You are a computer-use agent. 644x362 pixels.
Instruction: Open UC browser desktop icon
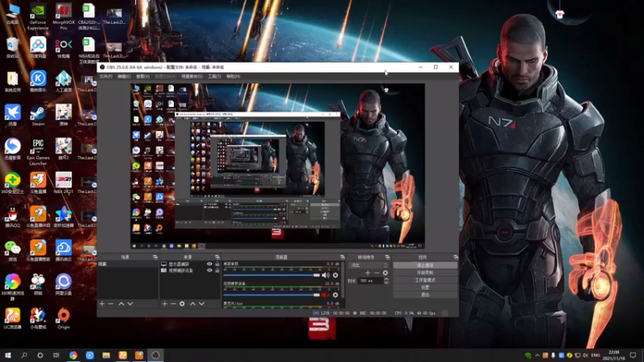12,319
